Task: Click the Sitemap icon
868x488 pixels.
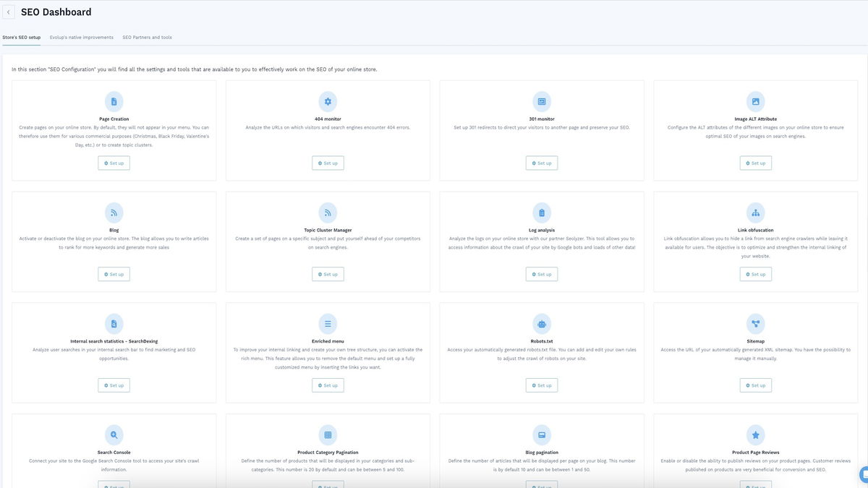Action: [755, 324]
